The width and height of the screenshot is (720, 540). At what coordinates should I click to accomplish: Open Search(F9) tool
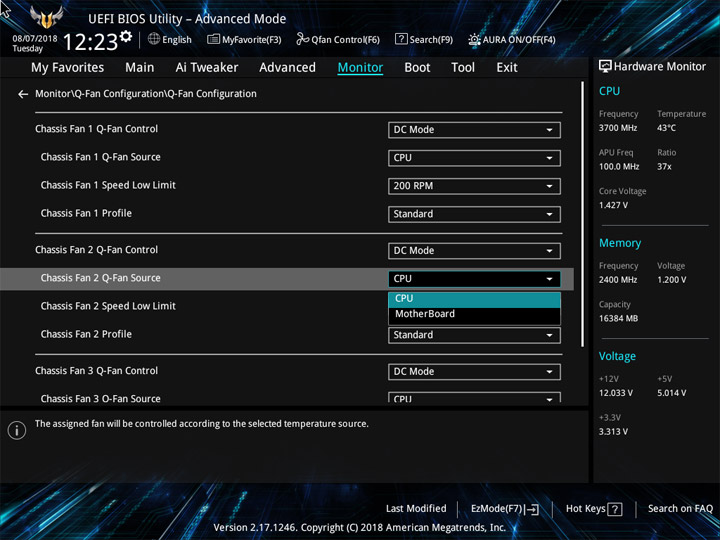[424, 39]
